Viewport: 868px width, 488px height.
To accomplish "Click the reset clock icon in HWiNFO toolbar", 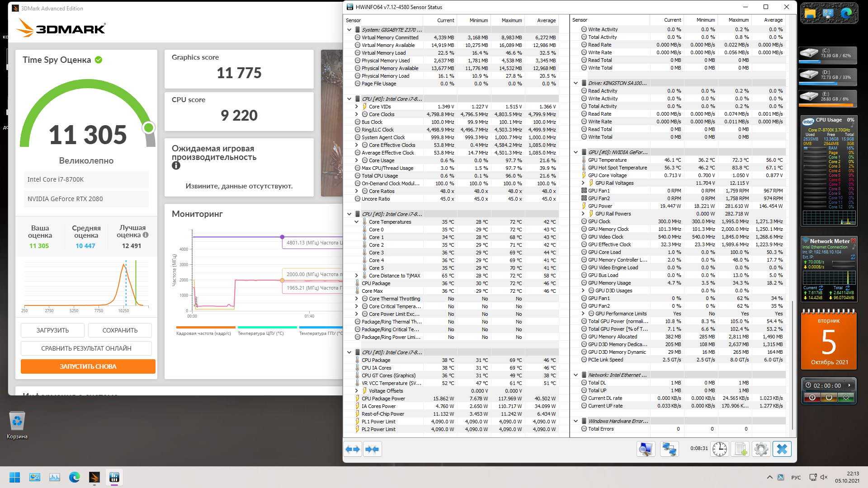I will [719, 449].
